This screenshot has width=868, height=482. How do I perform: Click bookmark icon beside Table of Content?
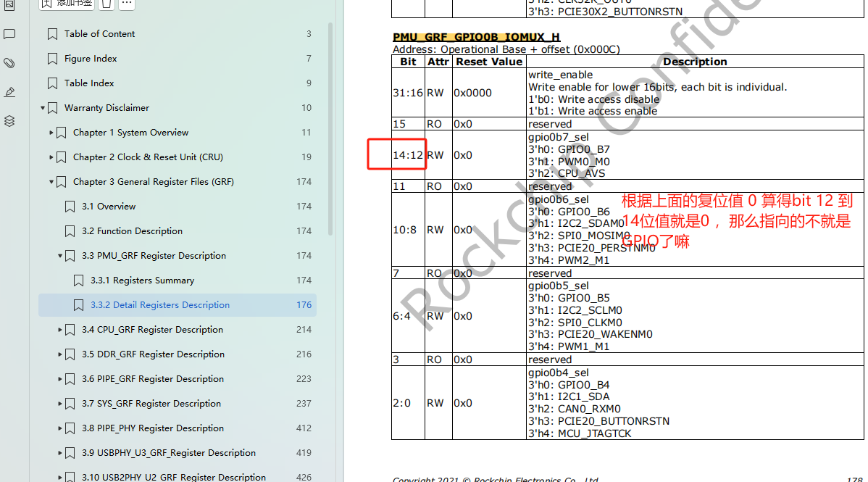pos(53,34)
